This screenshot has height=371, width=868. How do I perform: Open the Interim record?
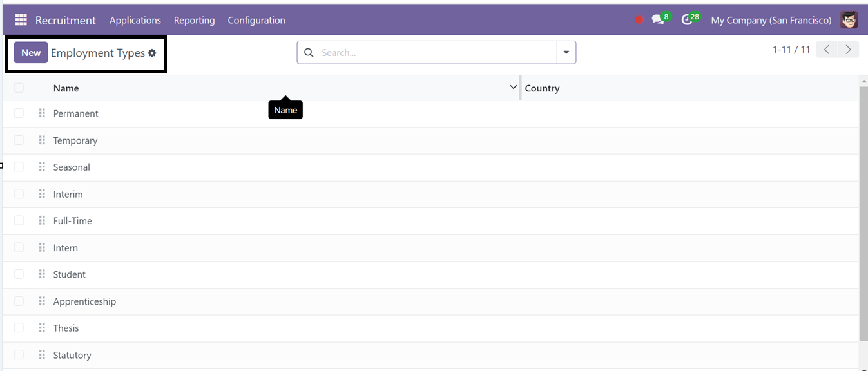[x=68, y=194]
